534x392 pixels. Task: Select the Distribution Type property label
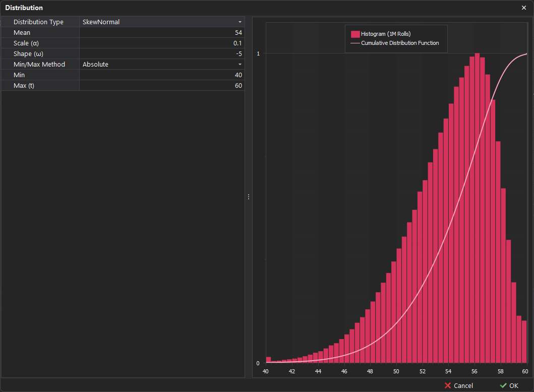point(38,22)
